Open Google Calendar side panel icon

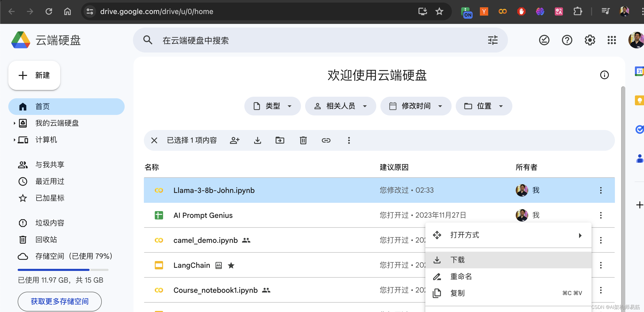pos(639,71)
